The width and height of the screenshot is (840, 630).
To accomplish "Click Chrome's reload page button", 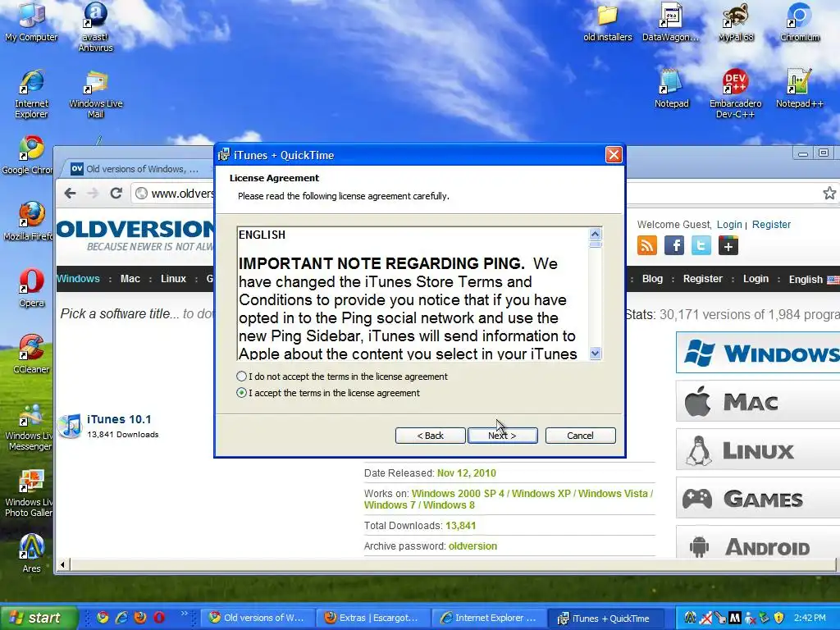I will click(x=116, y=193).
